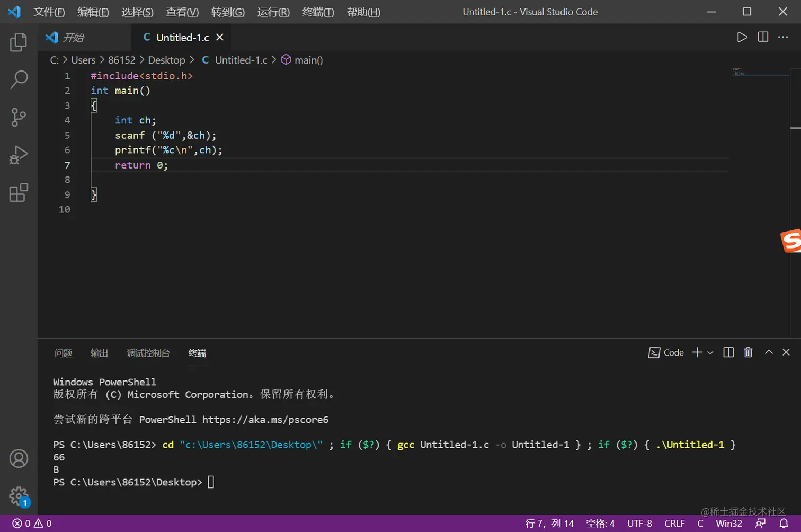Click the Sogou input method icon
This screenshot has height=532, width=801.
pyautogui.click(x=791, y=242)
